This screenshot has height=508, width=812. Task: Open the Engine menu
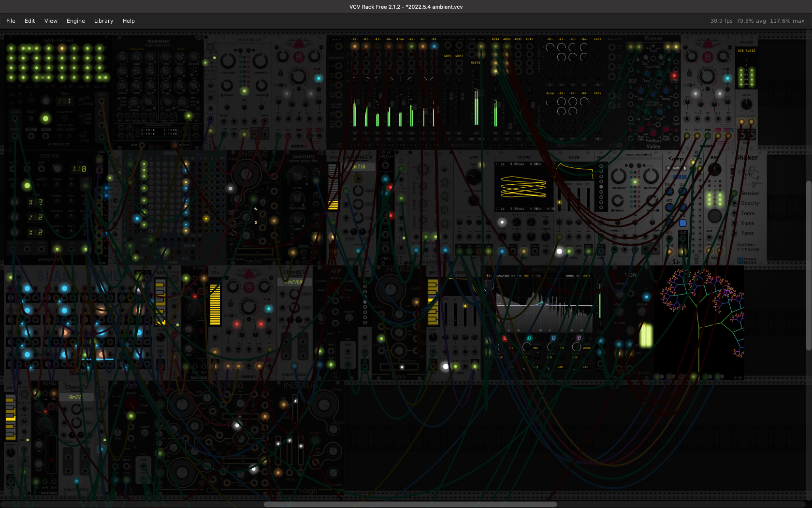(75, 21)
